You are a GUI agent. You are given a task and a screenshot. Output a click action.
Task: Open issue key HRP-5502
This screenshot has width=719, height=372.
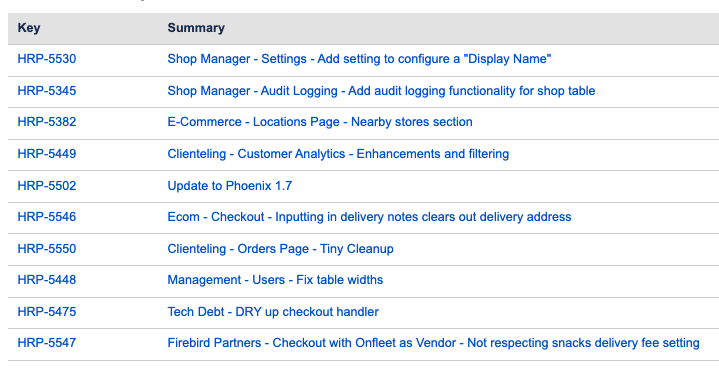point(47,186)
